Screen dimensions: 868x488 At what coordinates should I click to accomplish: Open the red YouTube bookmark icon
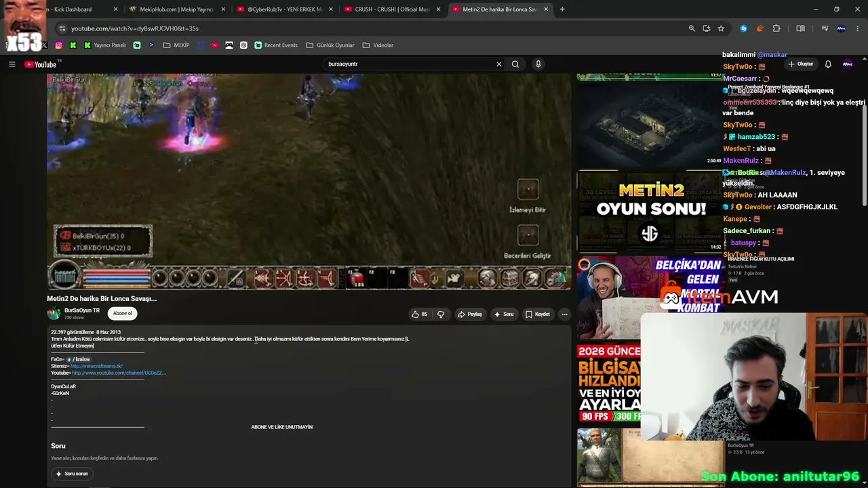click(x=215, y=45)
